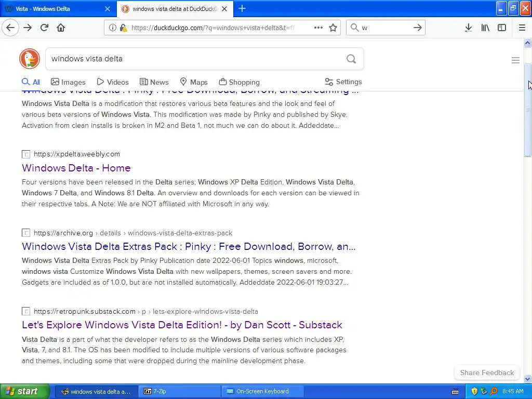This screenshot has width=532, height=399.
Task: Click the retropunk.substack.com URL
Action: click(x=146, y=311)
